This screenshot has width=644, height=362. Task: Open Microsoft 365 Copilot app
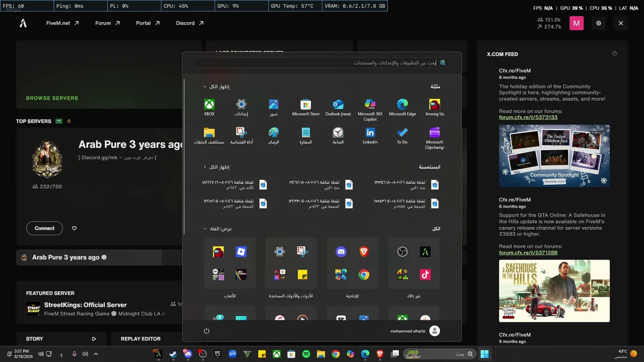tap(370, 110)
